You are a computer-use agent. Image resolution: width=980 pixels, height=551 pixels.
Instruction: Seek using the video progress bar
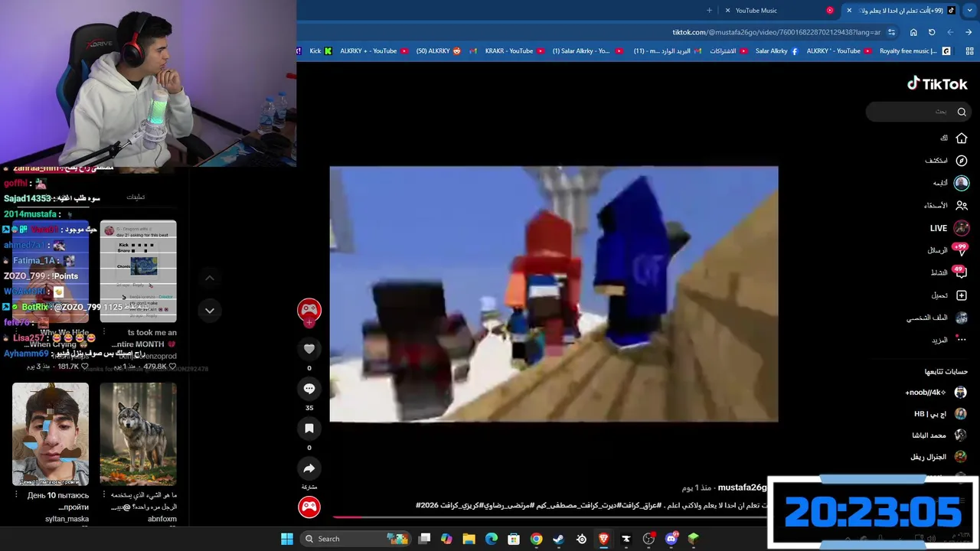coord(550,517)
